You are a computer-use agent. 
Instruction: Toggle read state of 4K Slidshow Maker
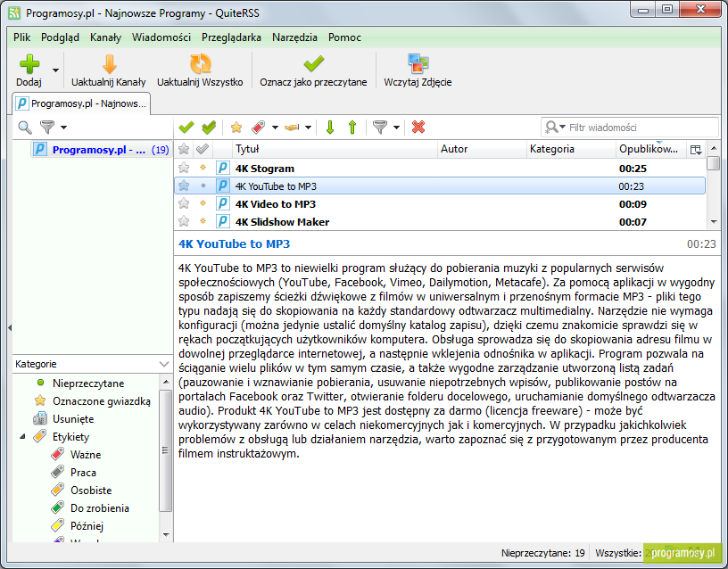(x=203, y=221)
